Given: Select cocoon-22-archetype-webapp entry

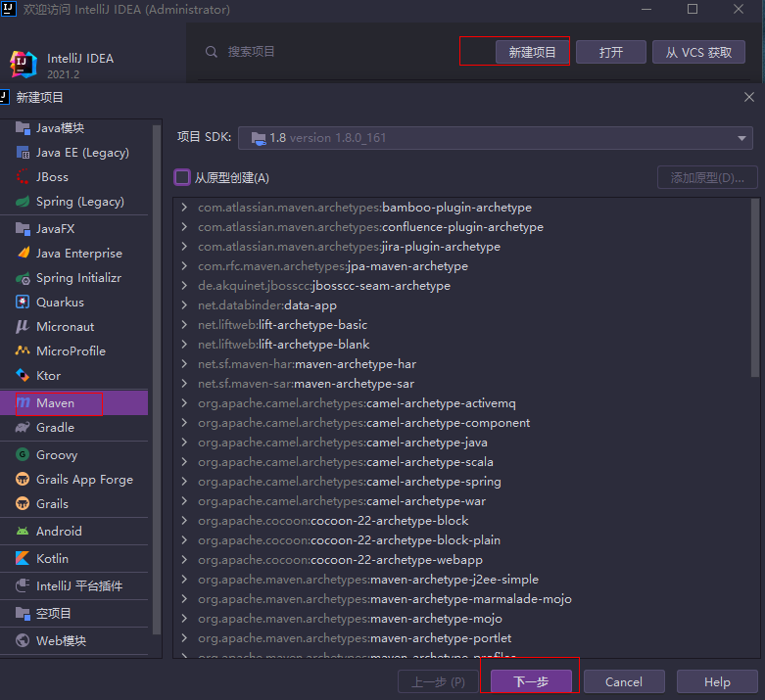Looking at the screenshot, I should (x=340, y=560).
